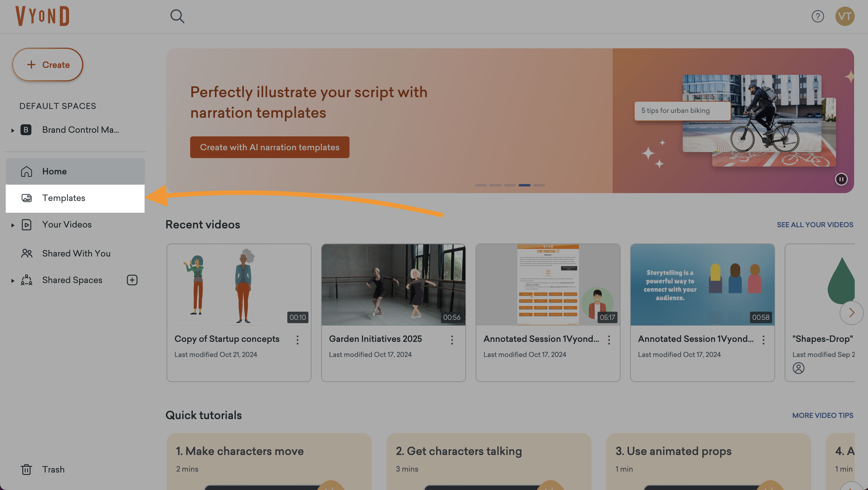The width and height of the screenshot is (868, 490).
Task: Expand the Your Videos tree
Action: [13, 225]
